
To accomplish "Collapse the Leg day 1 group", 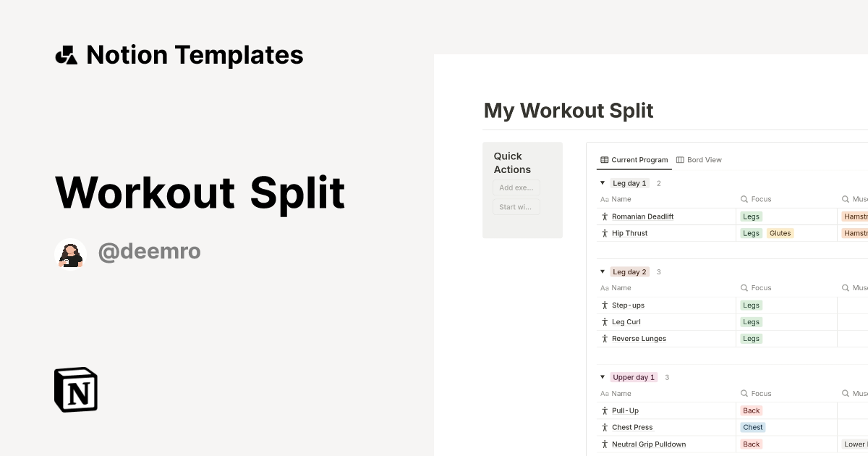I will (602, 183).
